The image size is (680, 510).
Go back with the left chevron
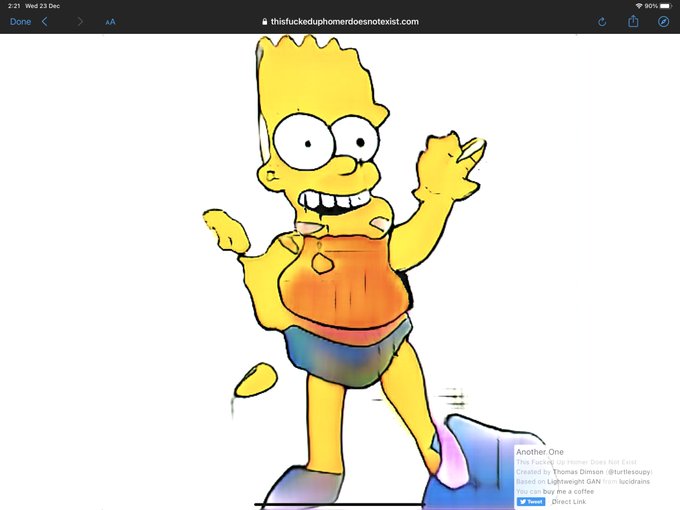click(x=45, y=22)
